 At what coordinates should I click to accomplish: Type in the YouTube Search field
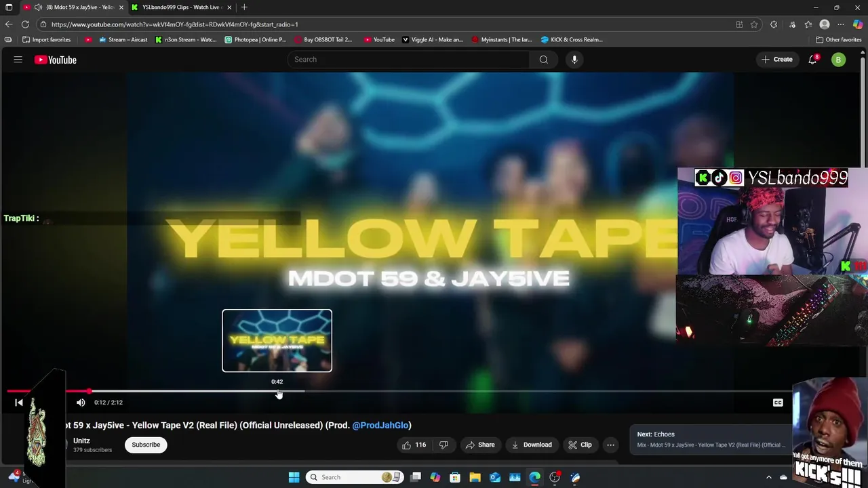coord(410,60)
